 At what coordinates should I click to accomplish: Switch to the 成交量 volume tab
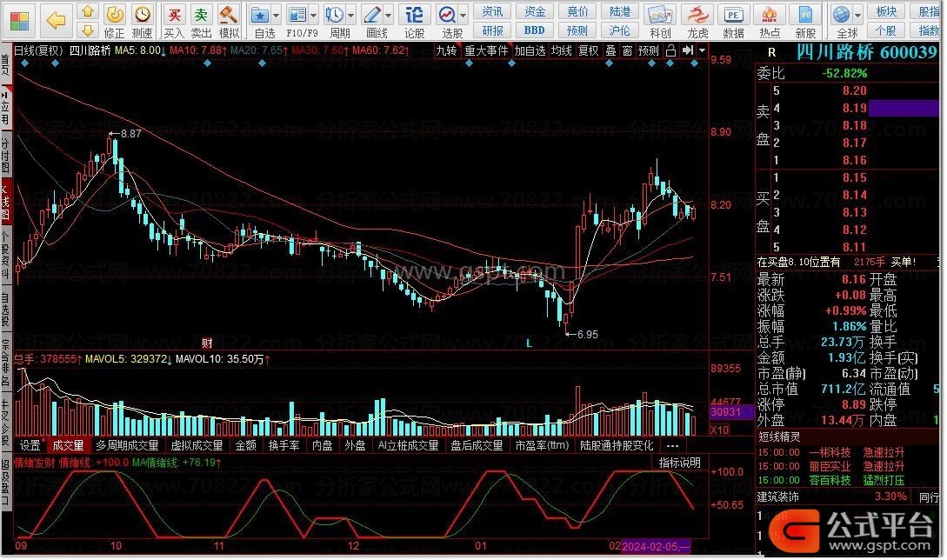(68, 446)
